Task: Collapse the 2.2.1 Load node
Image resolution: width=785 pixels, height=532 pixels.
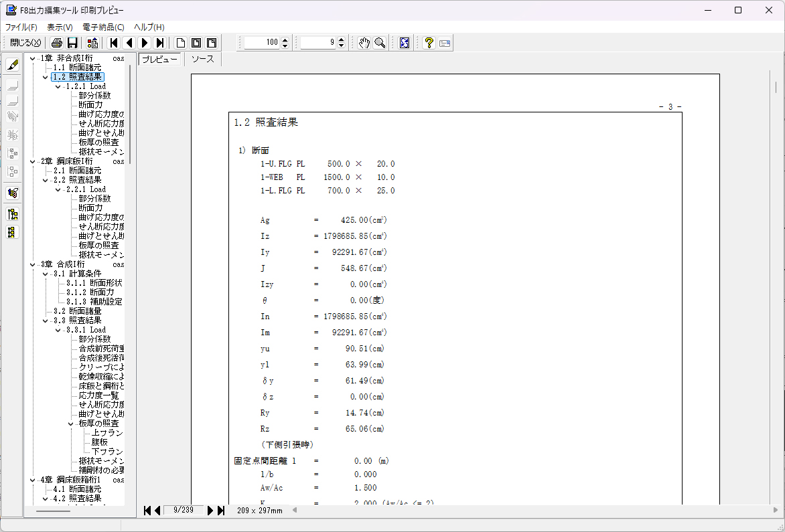Action: 58,189
